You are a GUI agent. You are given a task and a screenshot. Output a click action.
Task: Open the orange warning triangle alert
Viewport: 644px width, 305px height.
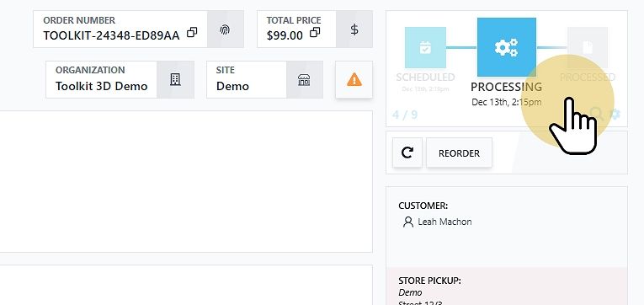coord(354,80)
